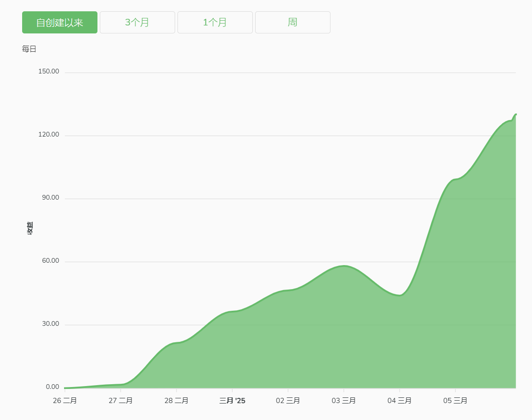
Task: Click the 04 三月 date label
Action: (x=399, y=401)
